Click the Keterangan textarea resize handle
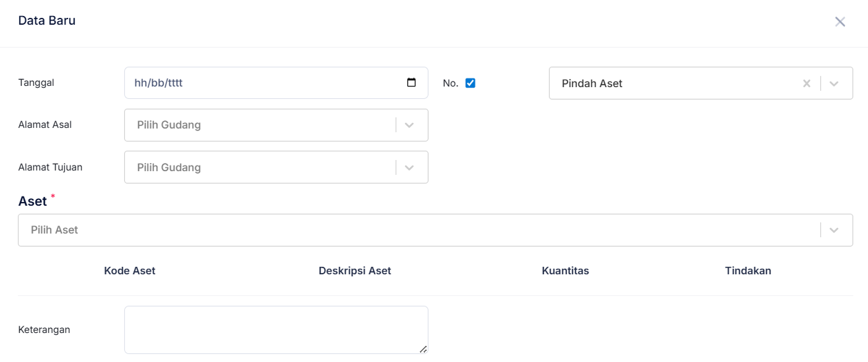The width and height of the screenshot is (868, 362). 423,349
